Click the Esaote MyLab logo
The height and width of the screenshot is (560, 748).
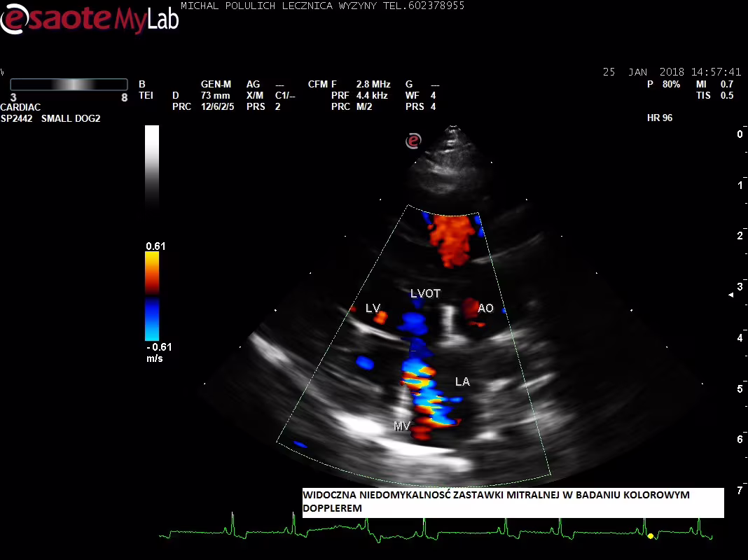click(x=89, y=18)
